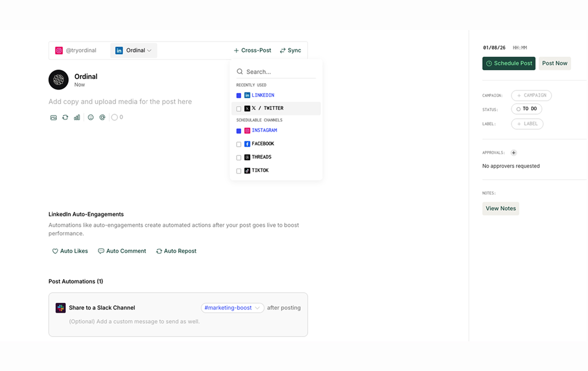This screenshot has height=371, width=588.
Task: Select the TIKTOK menu entry
Action: point(276,171)
